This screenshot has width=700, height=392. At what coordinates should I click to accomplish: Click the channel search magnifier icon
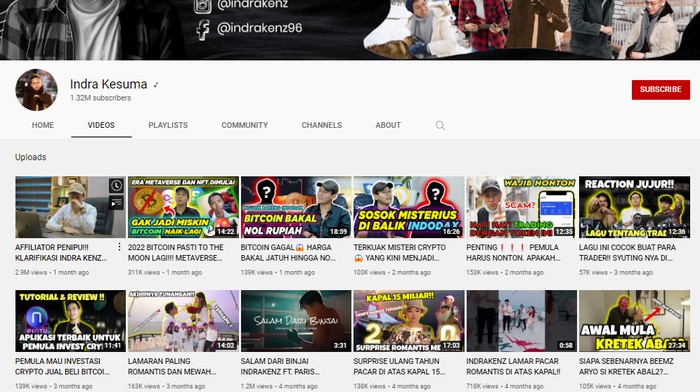coord(440,125)
